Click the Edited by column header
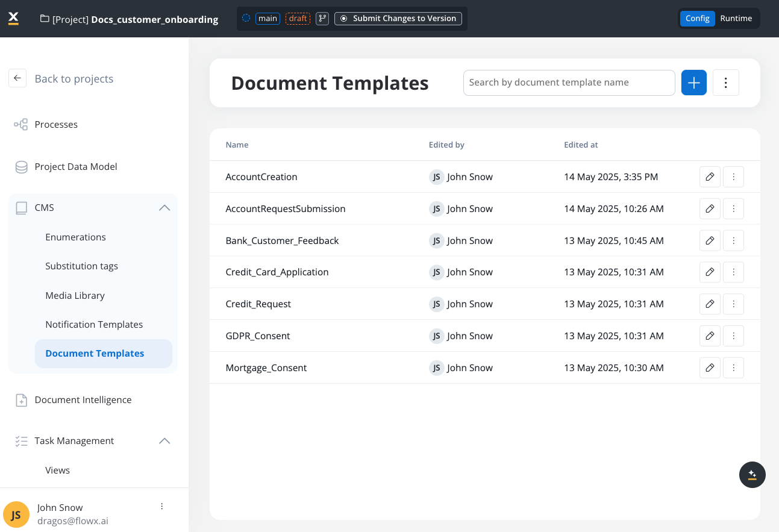This screenshot has width=779, height=532. click(x=446, y=145)
